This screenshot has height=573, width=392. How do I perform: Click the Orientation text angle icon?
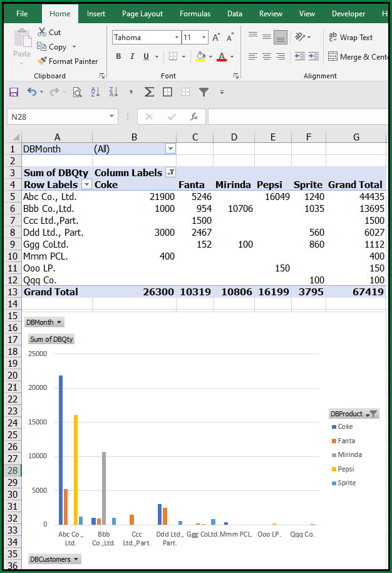pos(301,36)
